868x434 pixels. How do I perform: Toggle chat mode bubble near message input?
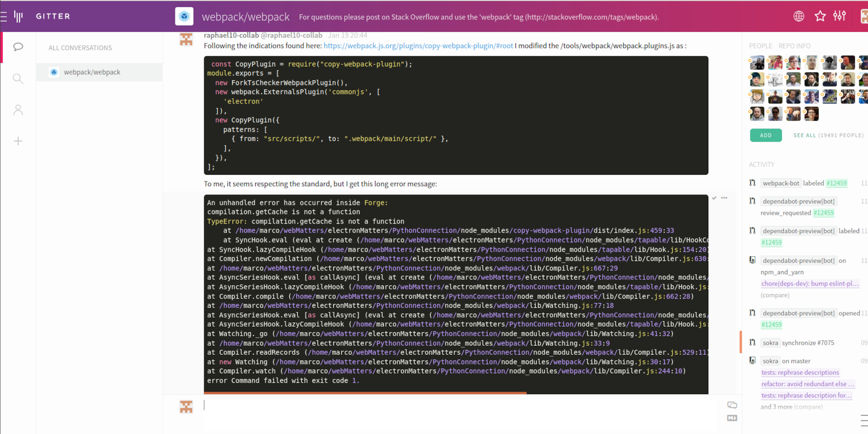coord(732,404)
